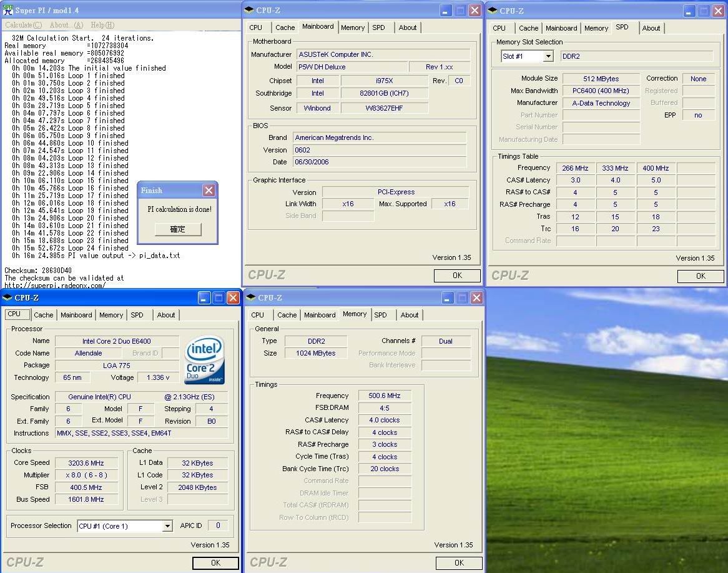Click the FSB:DRAM 4:5 value

click(x=385, y=408)
